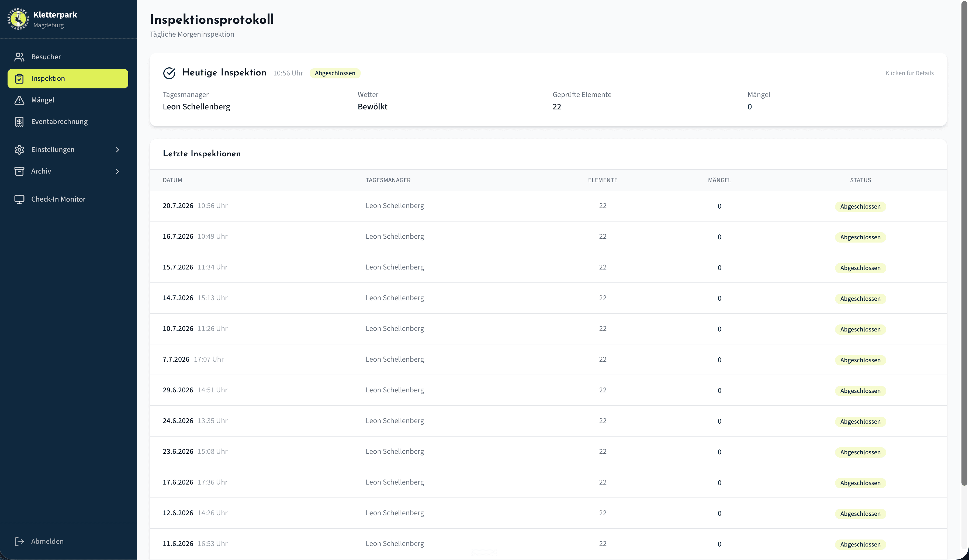Click the Wetter value Bewölkt
The width and height of the screenshot is (969, 560).
(x=372, y=106)
